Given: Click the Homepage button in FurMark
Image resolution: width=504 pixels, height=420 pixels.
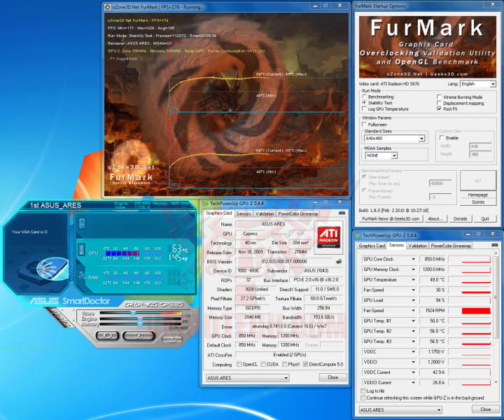Looking at the screenshot, I should tap(477, 195).
